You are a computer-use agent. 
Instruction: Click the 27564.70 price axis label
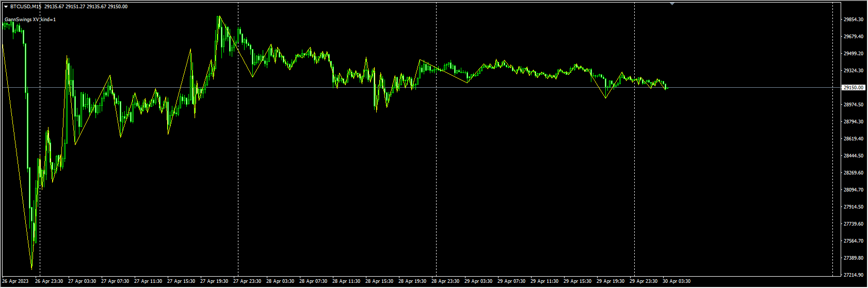(x=854, y=241)
